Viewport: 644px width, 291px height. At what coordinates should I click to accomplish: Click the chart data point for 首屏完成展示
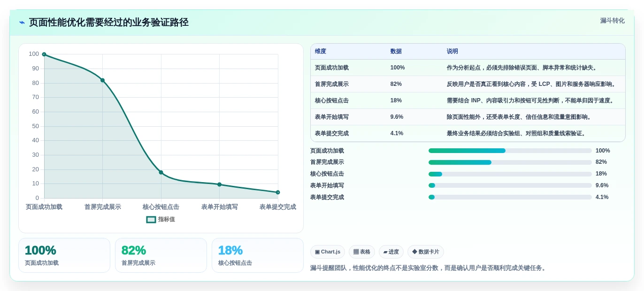(x=102, y=80)
